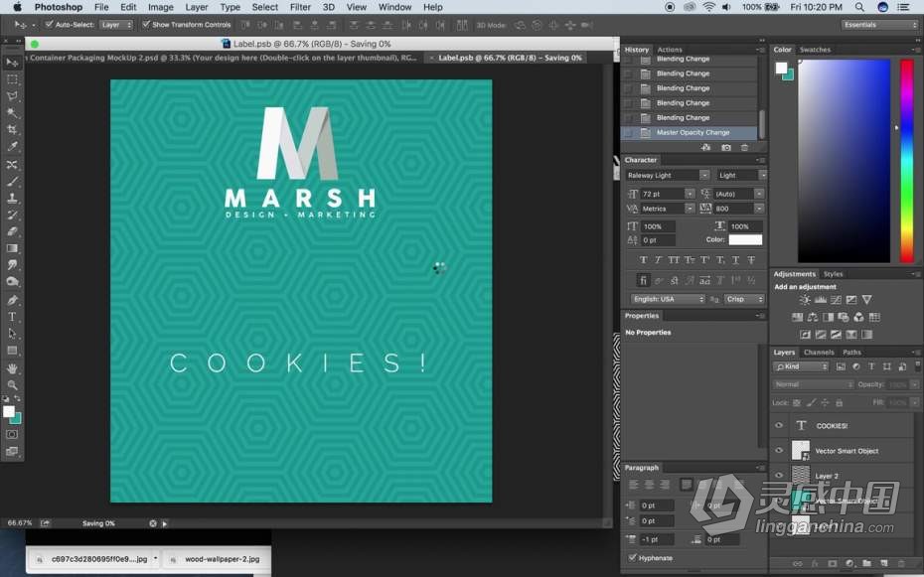The image size is (924, 577).
Task: Open Metrics kerning dropdown
Action: click(x=690, y=209)
